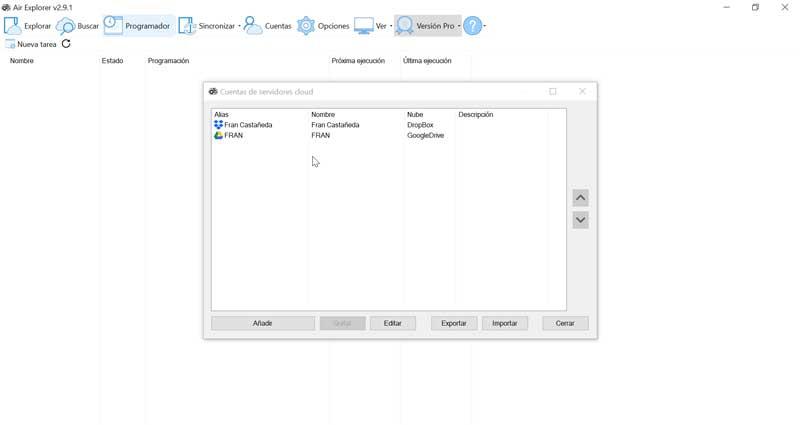Refresh the task list icon

66,44
